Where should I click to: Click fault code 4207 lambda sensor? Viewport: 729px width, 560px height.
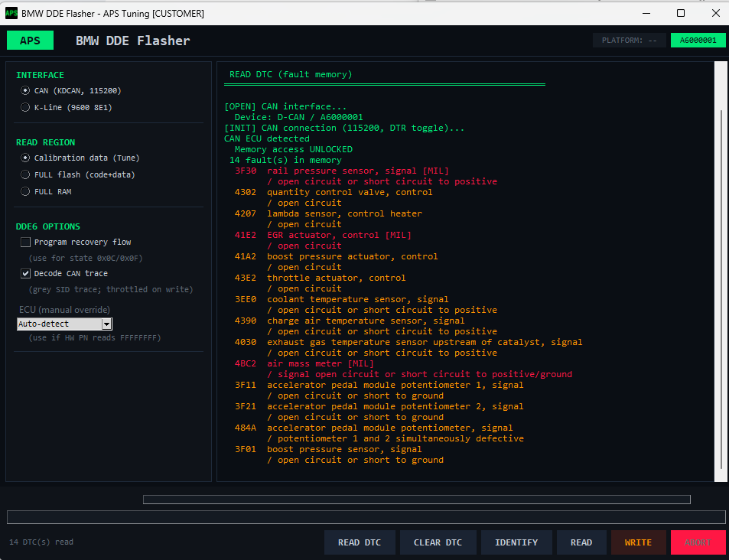328,213
